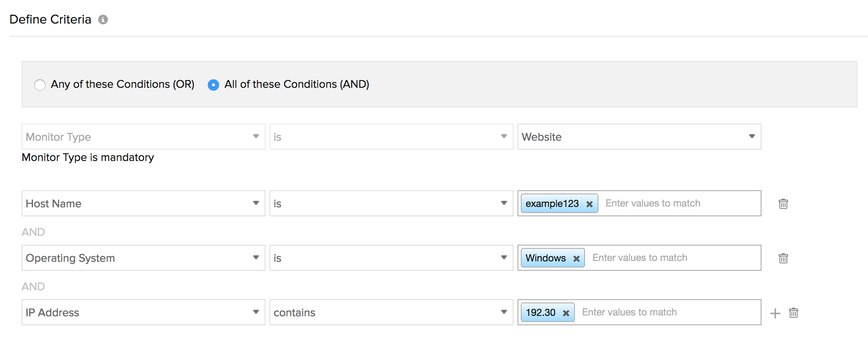Open Operating System row 'is' operator dropdown
This screenshot has width=868, height=348.
391,258
